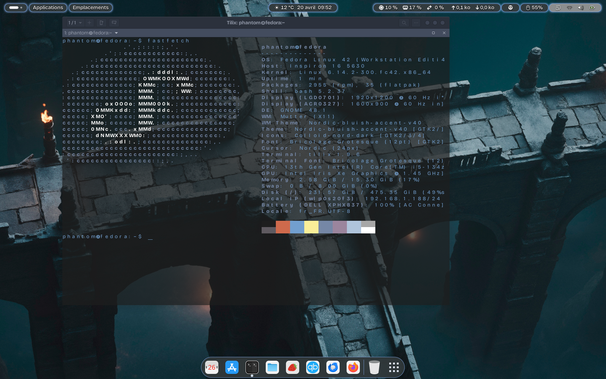Click the 'Locale: fr_FR.UTF-8' line
This screenshot has height=379, width=606.
[x=306, y=211]
